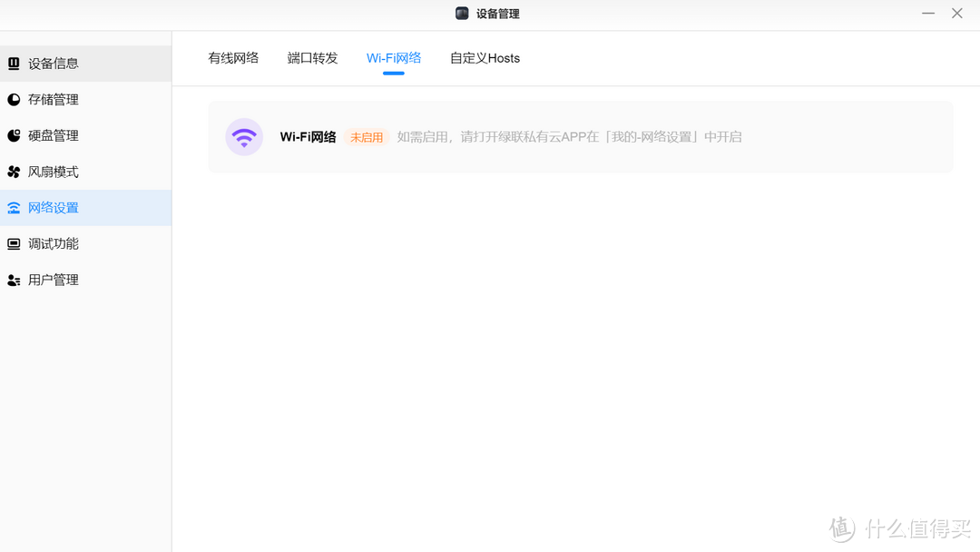Image resolution: width=980 pixels, height=552 pixels.
Task: Select the Wi-Fi网络 tab
Action: pos(394,58)
